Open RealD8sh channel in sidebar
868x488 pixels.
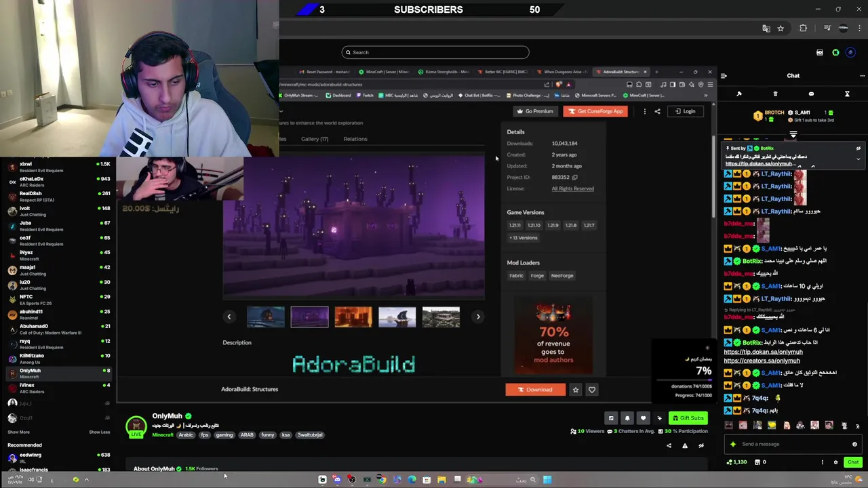coord(58,197)
